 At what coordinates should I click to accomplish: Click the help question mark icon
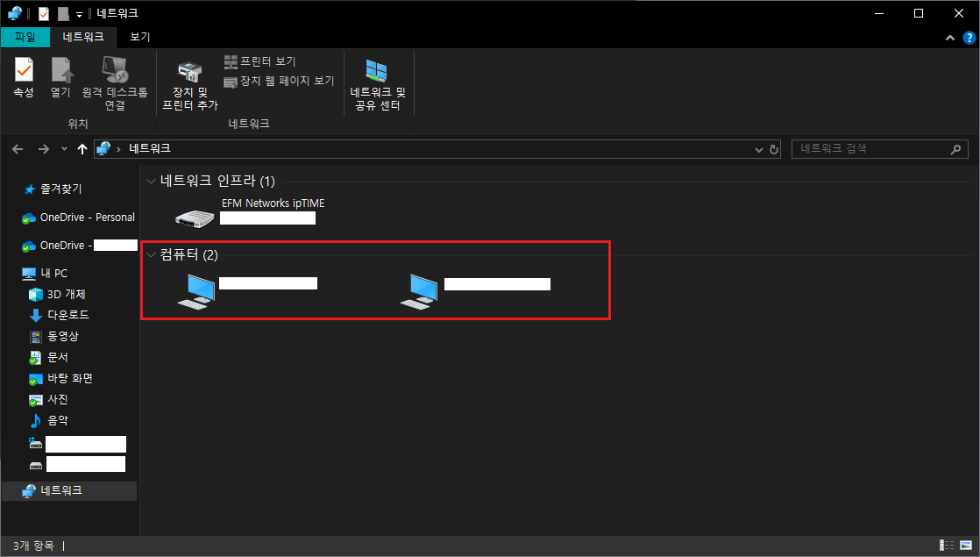pyautogui.click(x=969, y=38)
